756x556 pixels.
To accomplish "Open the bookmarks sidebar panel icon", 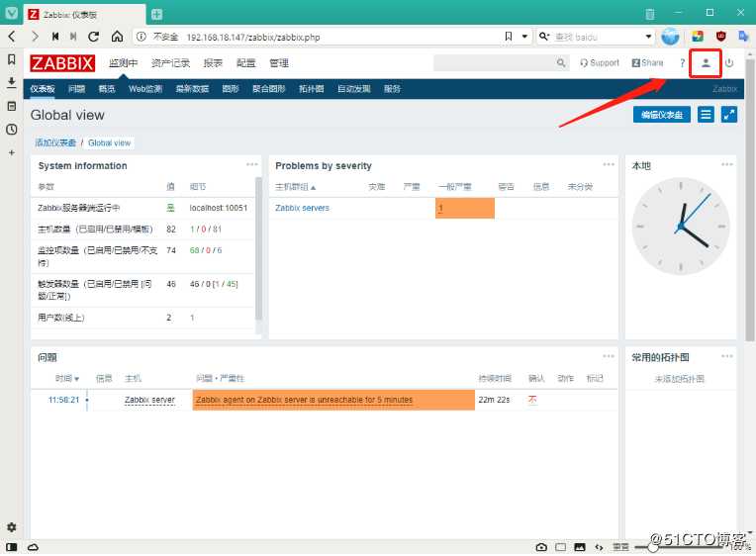I will tap(12, 59).
